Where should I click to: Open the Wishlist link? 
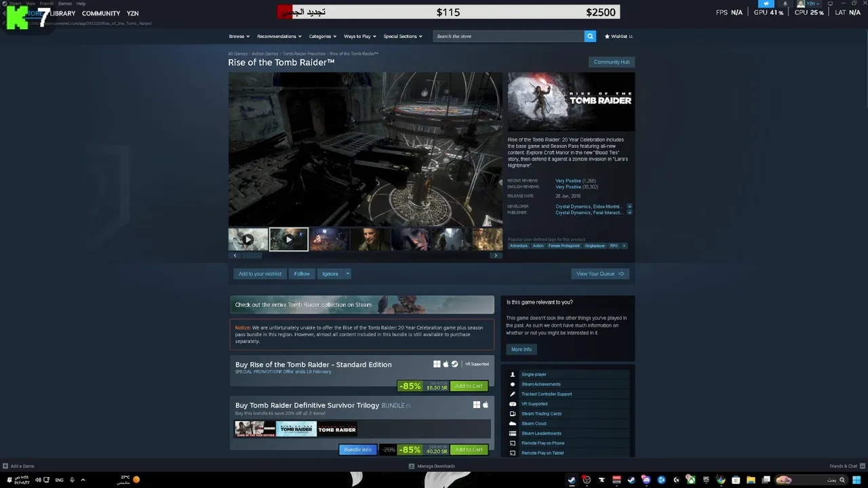[618, 36]
